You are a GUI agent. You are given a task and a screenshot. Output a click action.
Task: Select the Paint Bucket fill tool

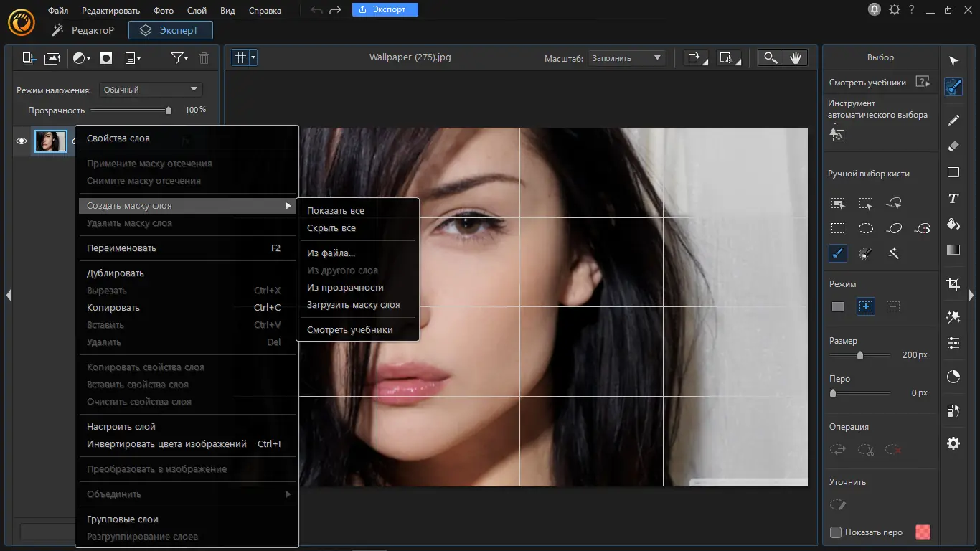953,225
